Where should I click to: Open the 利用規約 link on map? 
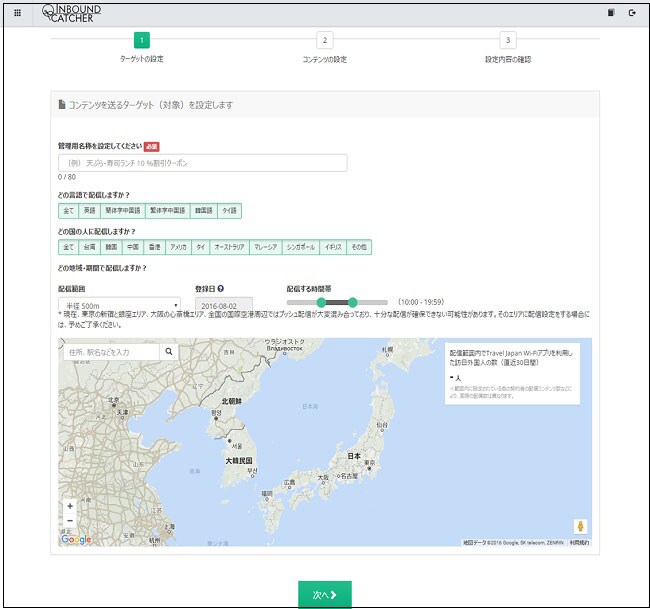[579, 542]
